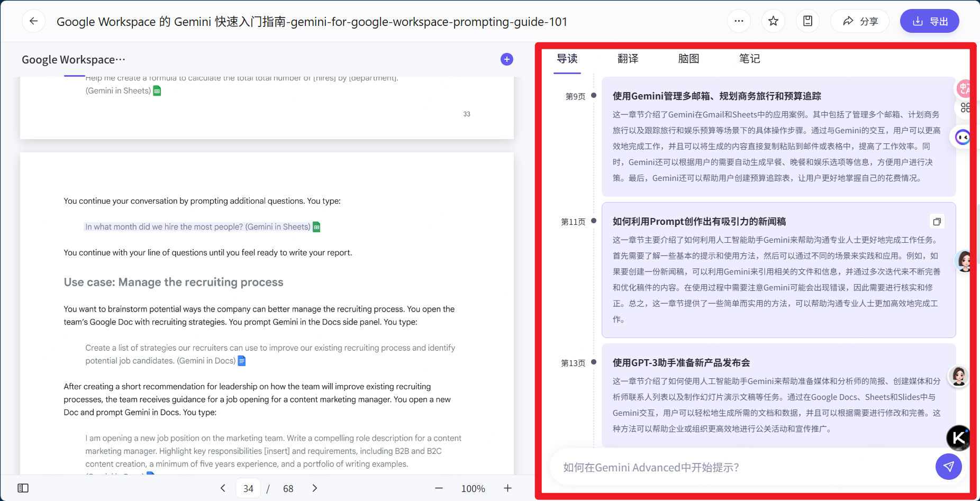Zoom in with the plus button

pos(507,488)
